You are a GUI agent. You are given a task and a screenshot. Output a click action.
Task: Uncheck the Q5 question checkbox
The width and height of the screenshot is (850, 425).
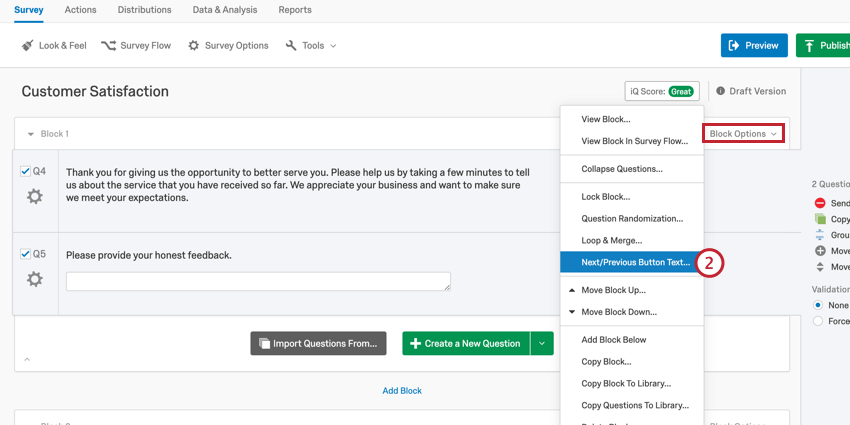[25, 254]
